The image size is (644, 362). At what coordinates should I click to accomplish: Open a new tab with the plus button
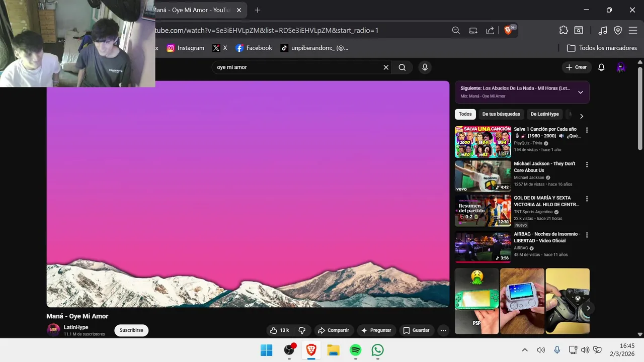point(258,10)
